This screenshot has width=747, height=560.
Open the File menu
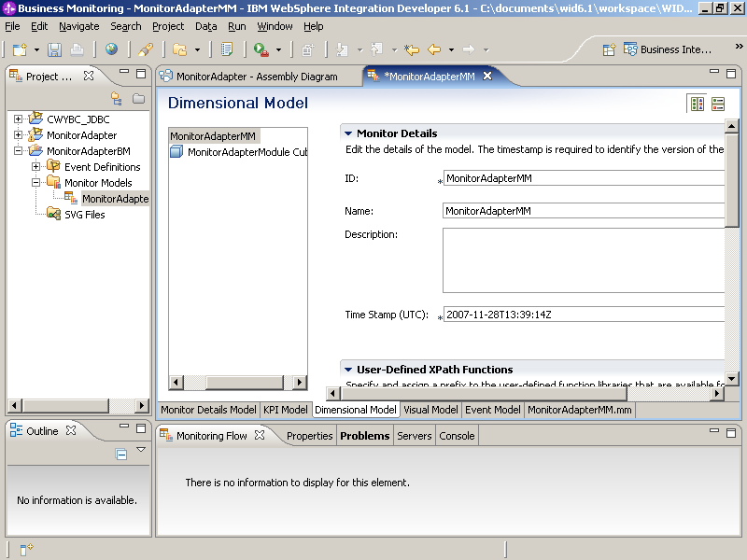[x=12, y=27]
